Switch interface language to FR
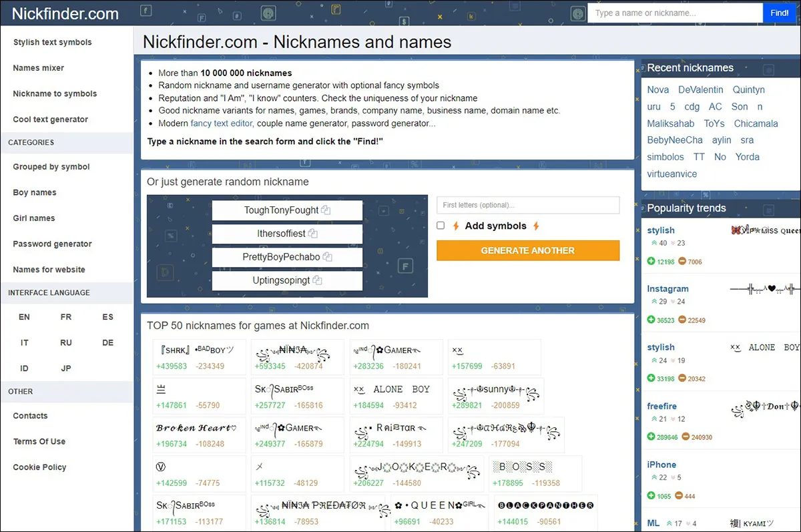 [66, 316]
